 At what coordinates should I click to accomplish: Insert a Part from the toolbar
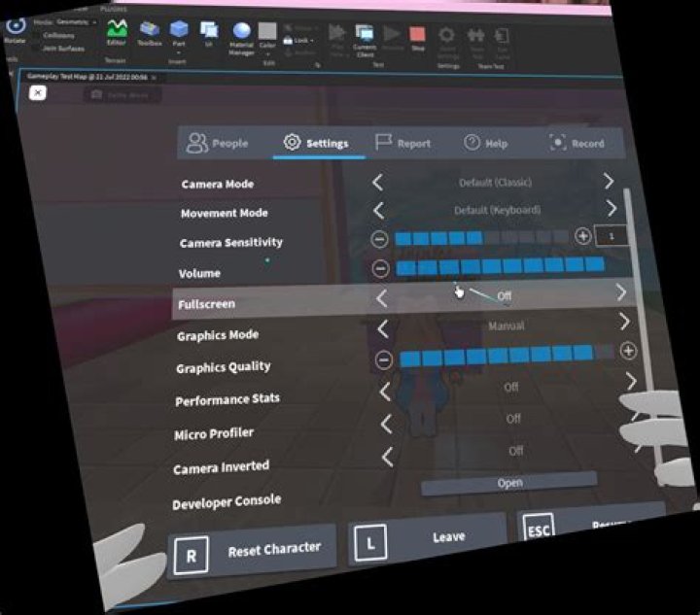(x=179, y=33)
